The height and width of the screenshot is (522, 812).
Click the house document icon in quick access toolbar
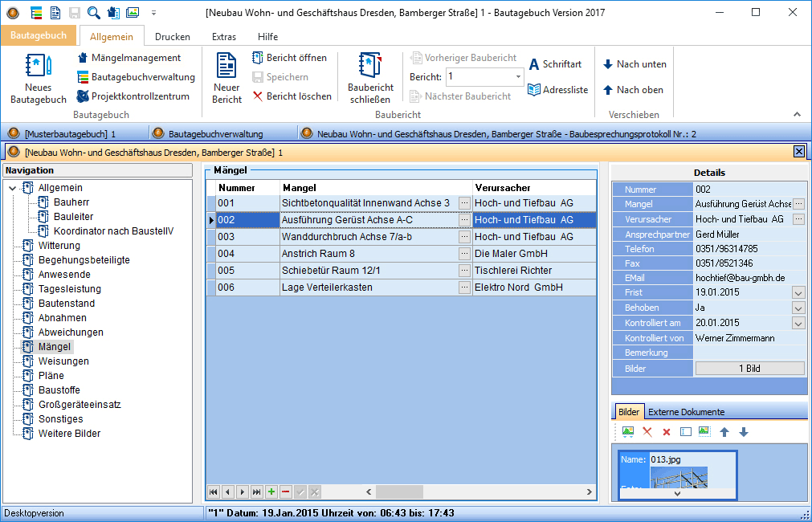pos(113,12)
